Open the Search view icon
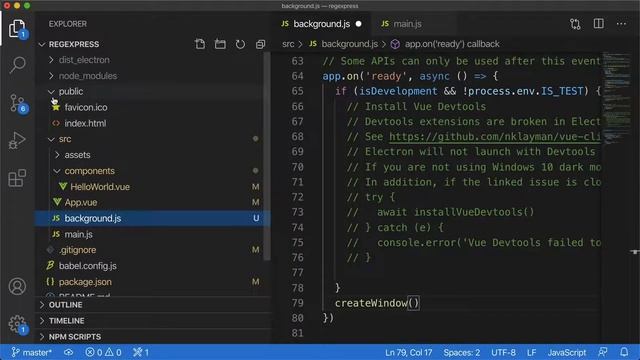 (17, 64)
